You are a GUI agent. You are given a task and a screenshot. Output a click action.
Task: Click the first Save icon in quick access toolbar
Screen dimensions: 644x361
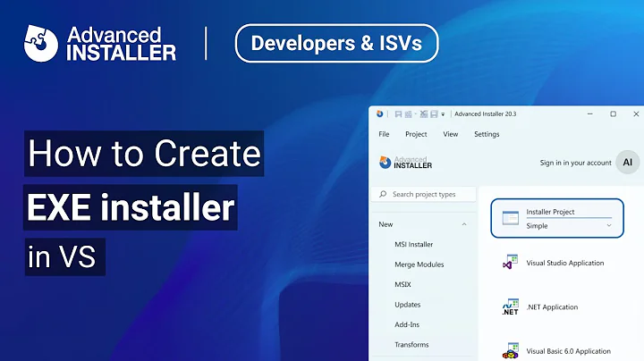pos(398,114)
